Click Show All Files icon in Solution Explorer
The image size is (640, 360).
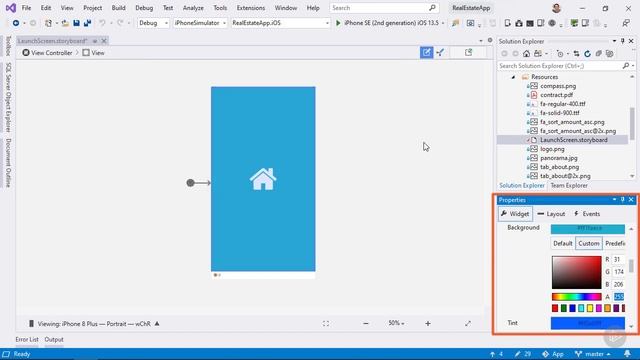point(609,53)
